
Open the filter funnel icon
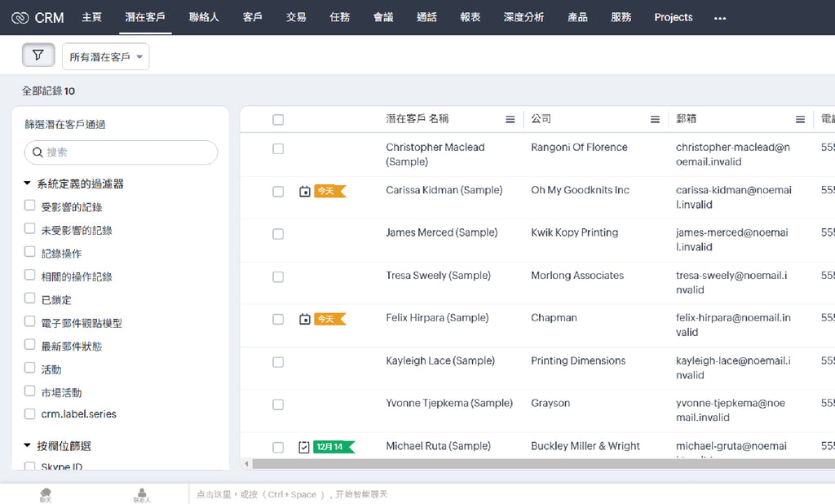click(38, 55)
